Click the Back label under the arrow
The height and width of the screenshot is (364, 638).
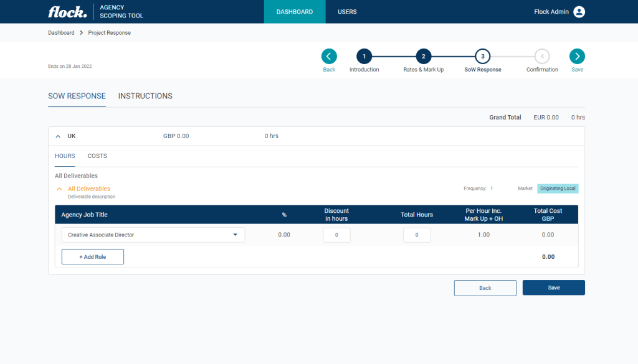tap(329, 70)
